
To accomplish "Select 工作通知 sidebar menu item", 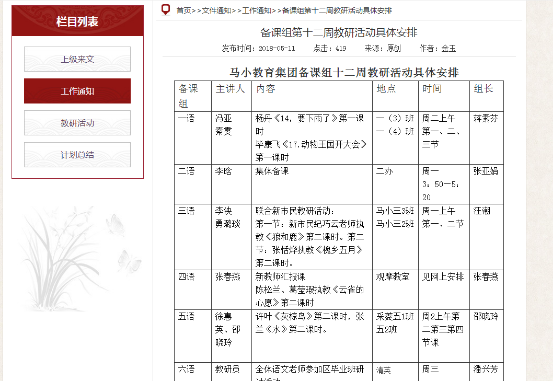I will click(77, 91).
